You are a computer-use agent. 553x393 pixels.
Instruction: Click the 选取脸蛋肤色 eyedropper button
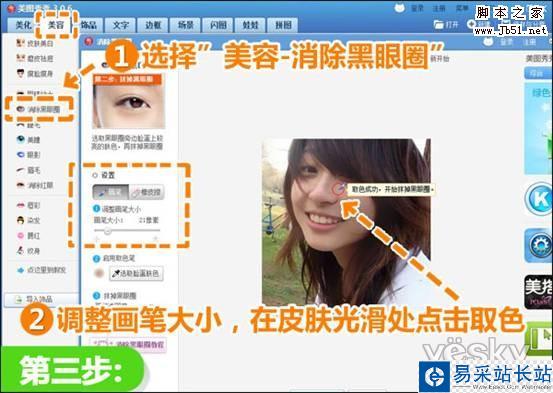point(136,273)
